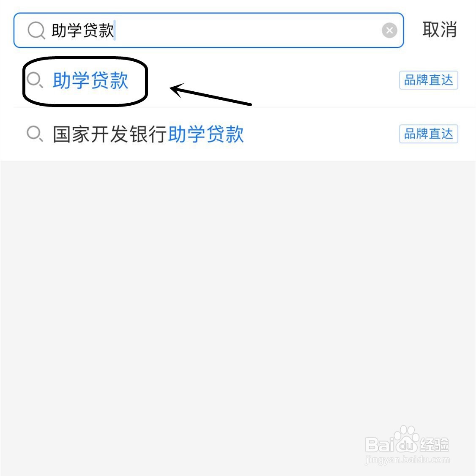Open the jingyan.baidu.com watermark link
Image resolution: width=476 pixels, height=476 pixels.
408,460
